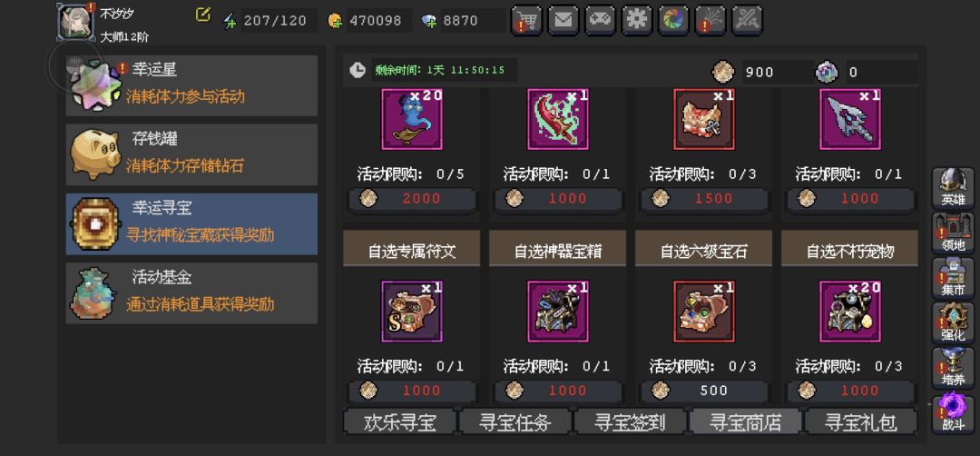Screen dimensions: 980x456
Task: Click the gamepad controller icon
Action: [600, 20]
